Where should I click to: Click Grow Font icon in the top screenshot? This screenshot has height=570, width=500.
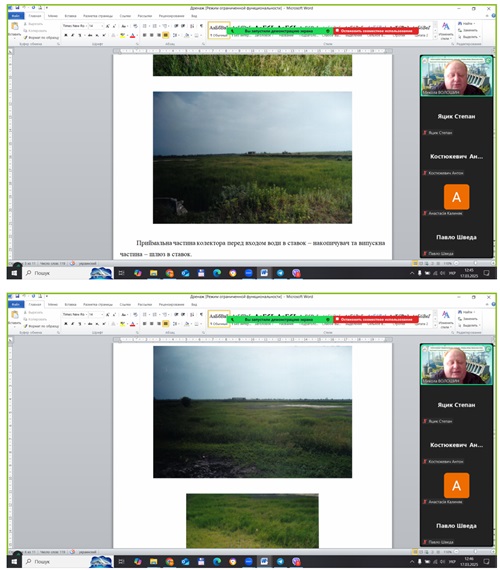tap(108, 26)
